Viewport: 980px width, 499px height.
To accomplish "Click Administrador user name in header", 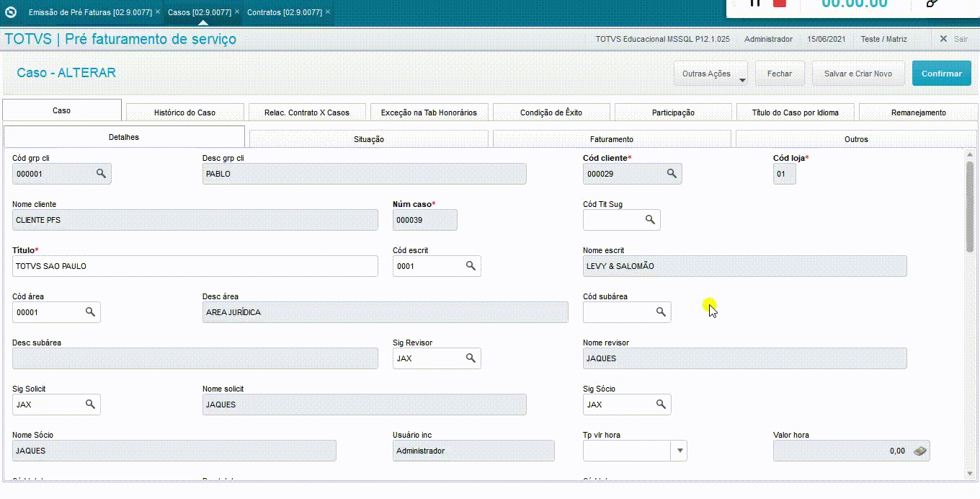I will [x=768, y=39].
